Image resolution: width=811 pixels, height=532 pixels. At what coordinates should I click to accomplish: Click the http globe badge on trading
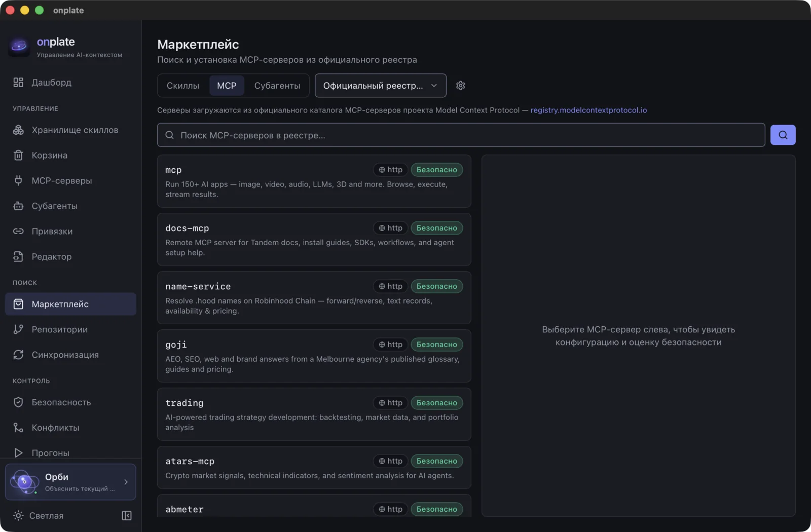click(x=390, y=403)
